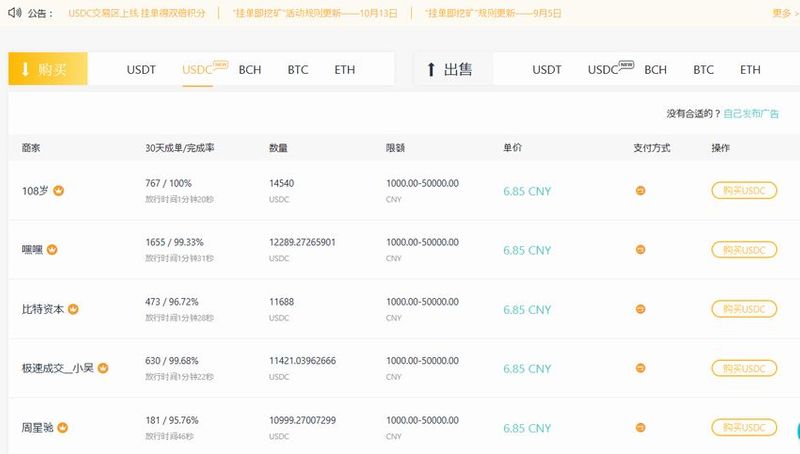Switch to USDT under the buy section
800x454 pixels.
point(141,70)
